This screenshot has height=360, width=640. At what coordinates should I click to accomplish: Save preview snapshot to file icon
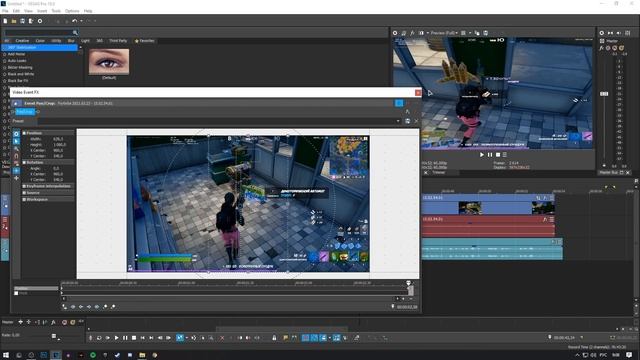[x=485, y=33]
